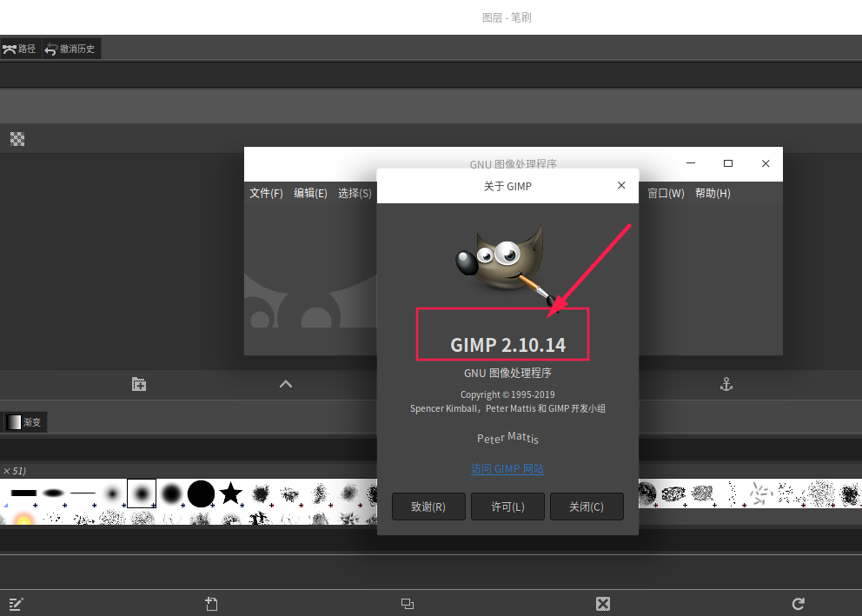Click the Copyright © 1995-2019 text
This screenshot has height=616, width=862.
point(507,394)
